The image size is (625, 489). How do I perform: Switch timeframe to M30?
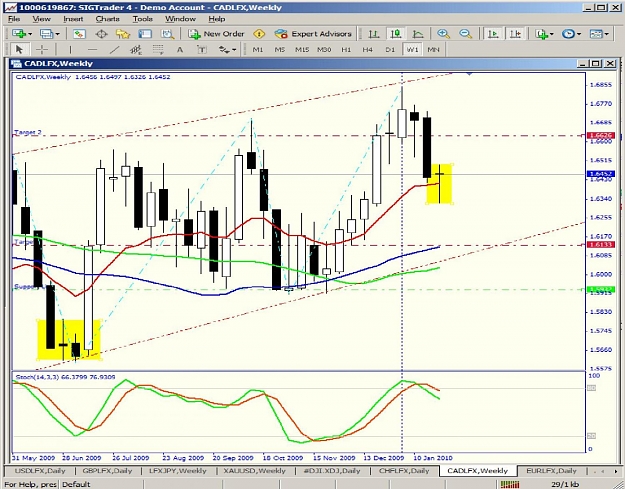pyautogui.click(x=324, y=49)
